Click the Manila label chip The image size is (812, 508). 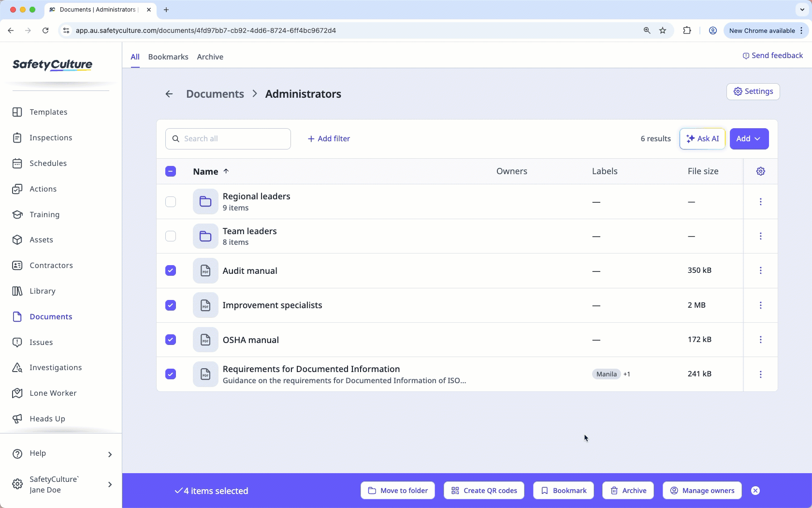(x=606, y=374)
